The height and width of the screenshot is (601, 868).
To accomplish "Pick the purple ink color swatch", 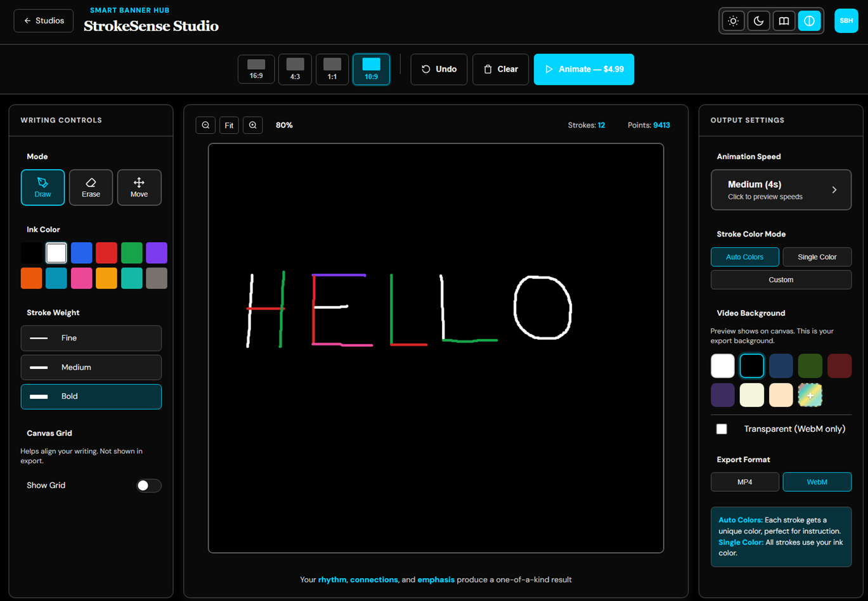I will 157,253.
